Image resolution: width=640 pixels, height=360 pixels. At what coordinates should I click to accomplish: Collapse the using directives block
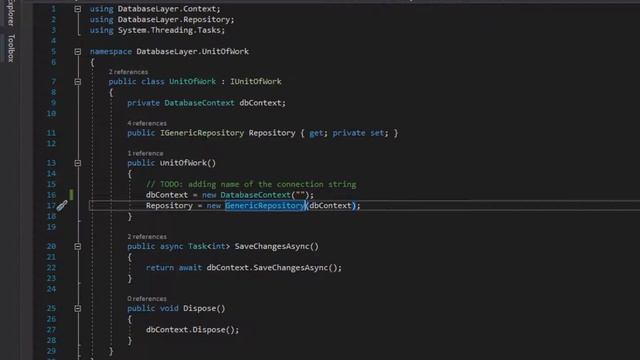(x=78, y=9)
